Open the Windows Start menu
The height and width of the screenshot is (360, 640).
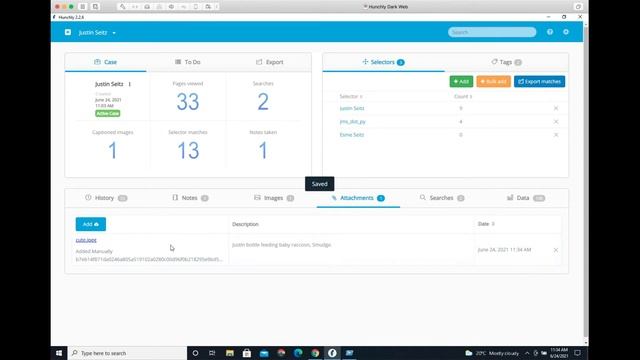pos(59,353)
